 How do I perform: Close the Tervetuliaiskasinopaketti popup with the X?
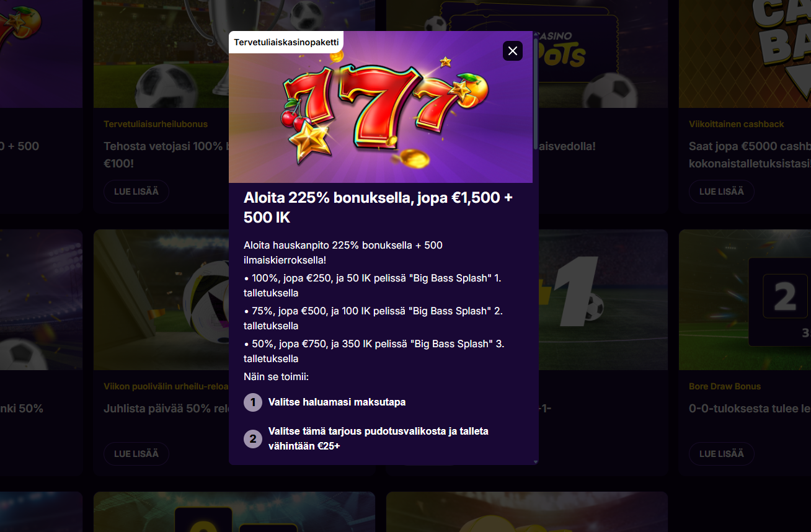[513, 51]
